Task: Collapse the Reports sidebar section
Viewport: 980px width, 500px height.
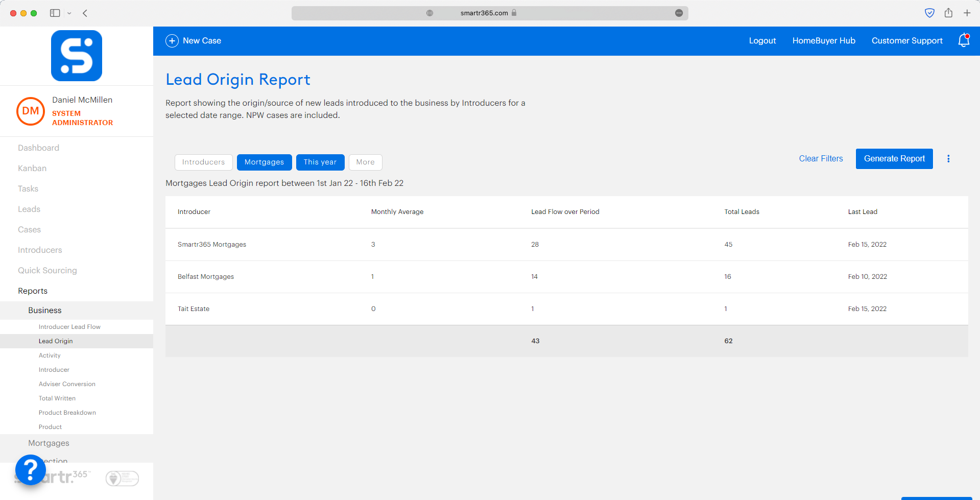Action: pyautogui.click(x=33, y=291)
